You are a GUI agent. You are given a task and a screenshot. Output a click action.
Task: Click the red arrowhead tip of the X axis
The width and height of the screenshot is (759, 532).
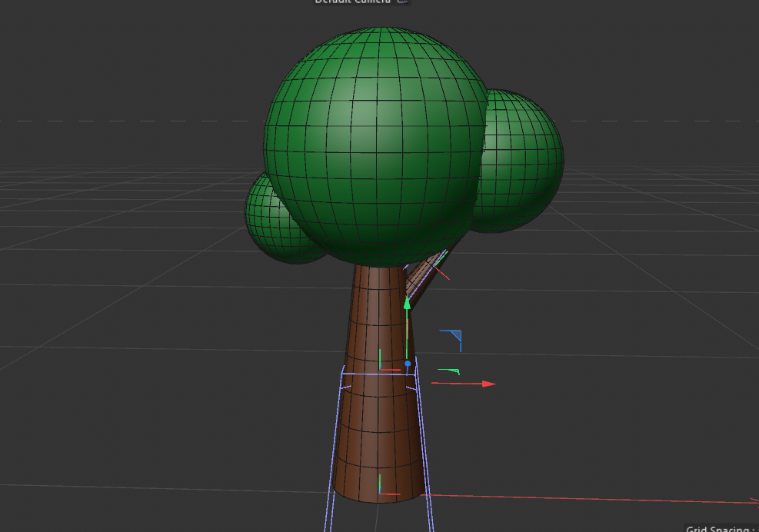491,383
